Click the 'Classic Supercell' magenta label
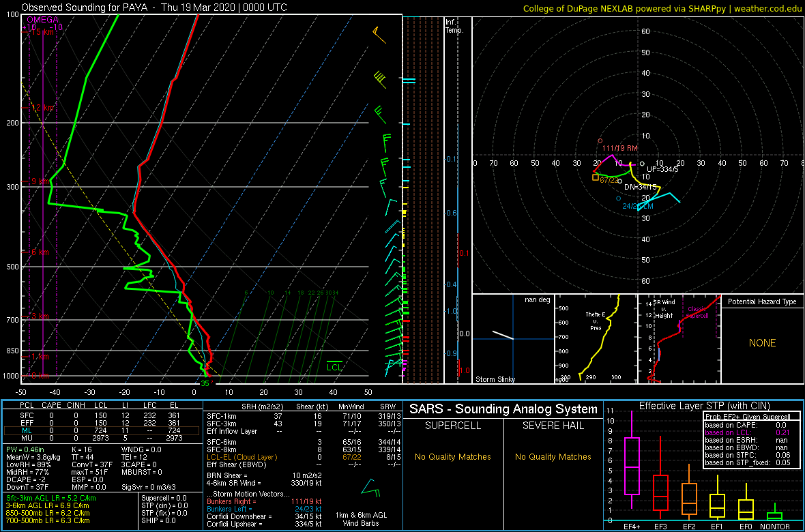805x532 pixels. [x=696, y=313]
